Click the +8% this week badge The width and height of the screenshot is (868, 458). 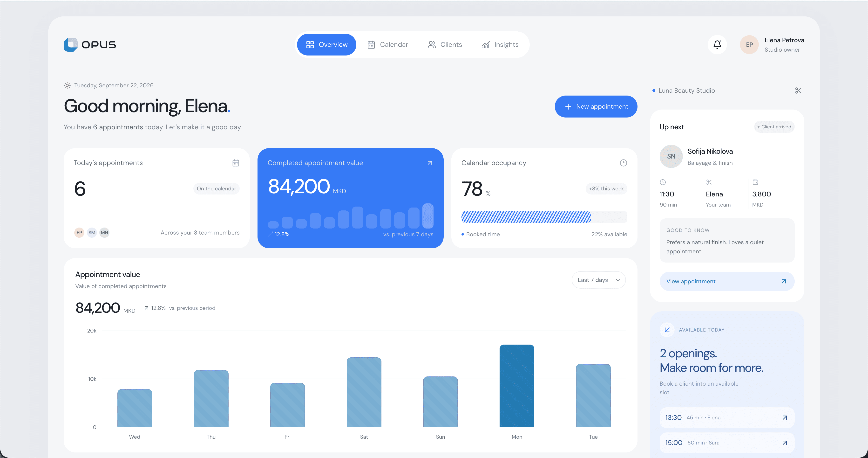pos(606,188)
